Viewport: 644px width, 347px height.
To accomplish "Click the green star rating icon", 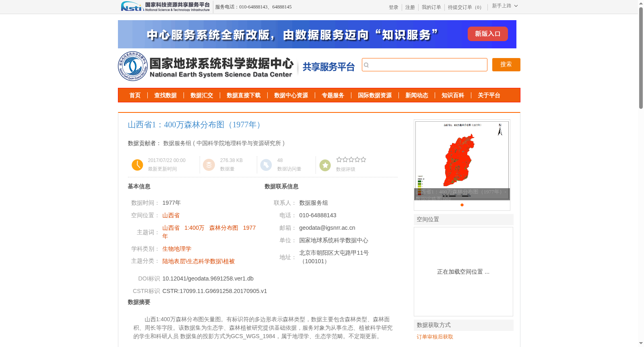I will pos(325,165).
